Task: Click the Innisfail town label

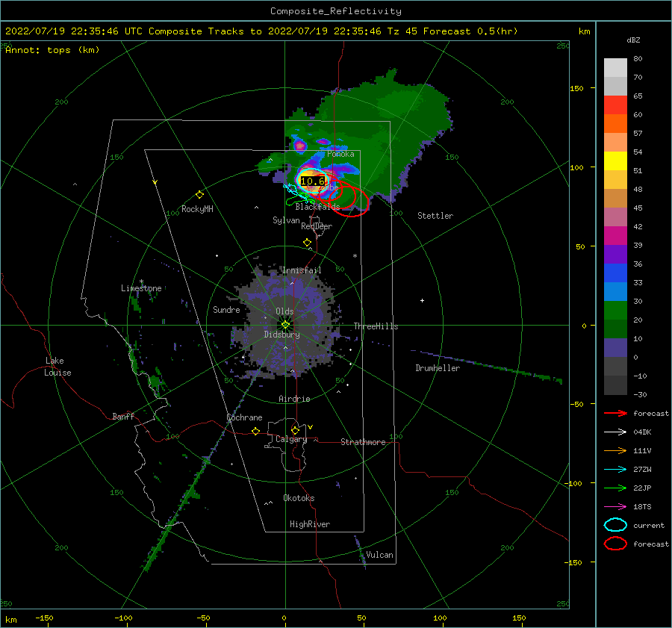Action: tap(302, 270)
